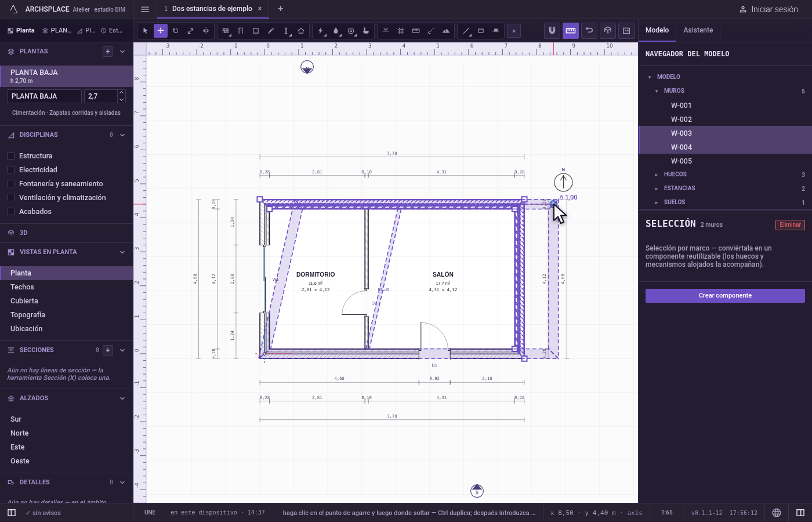Pick the plumbing water-drop tool
Image resolution: width=812 pixels, height=522 pixels.
336,31
